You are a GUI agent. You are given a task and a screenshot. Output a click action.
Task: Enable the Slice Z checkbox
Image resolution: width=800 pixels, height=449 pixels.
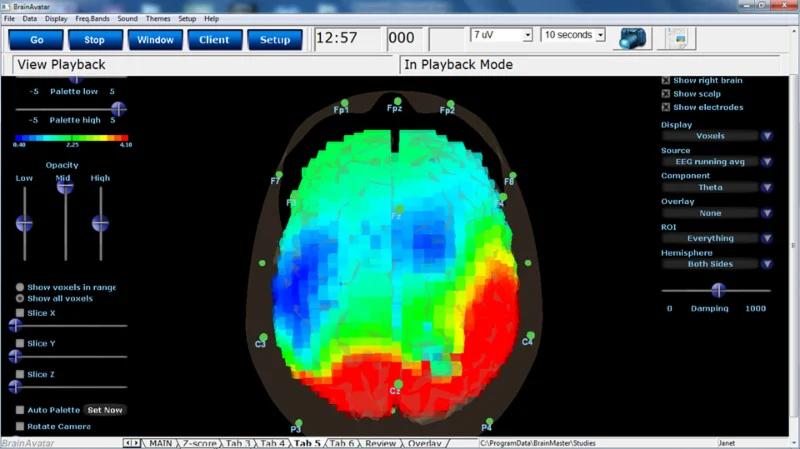tap(20, 374)
